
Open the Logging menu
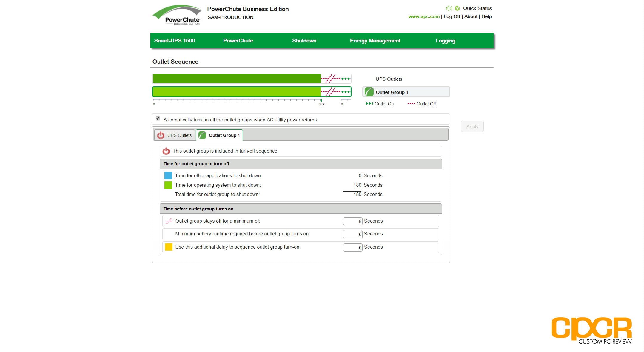pos(445,41)
